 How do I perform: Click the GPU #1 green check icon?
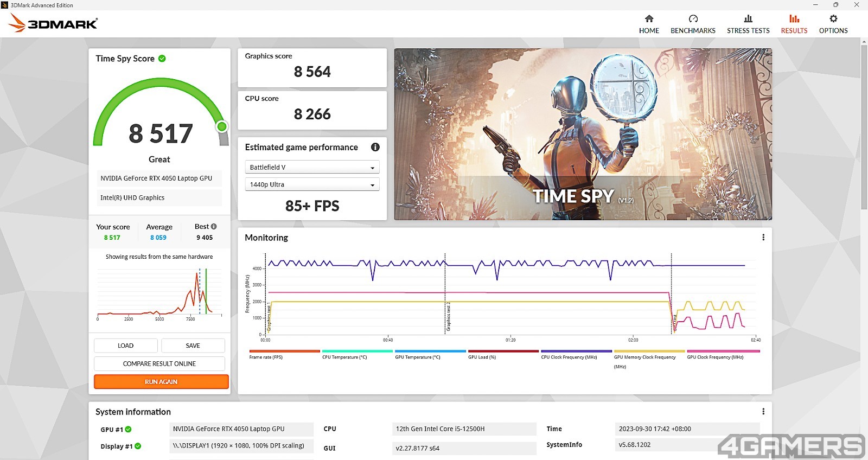129,429
